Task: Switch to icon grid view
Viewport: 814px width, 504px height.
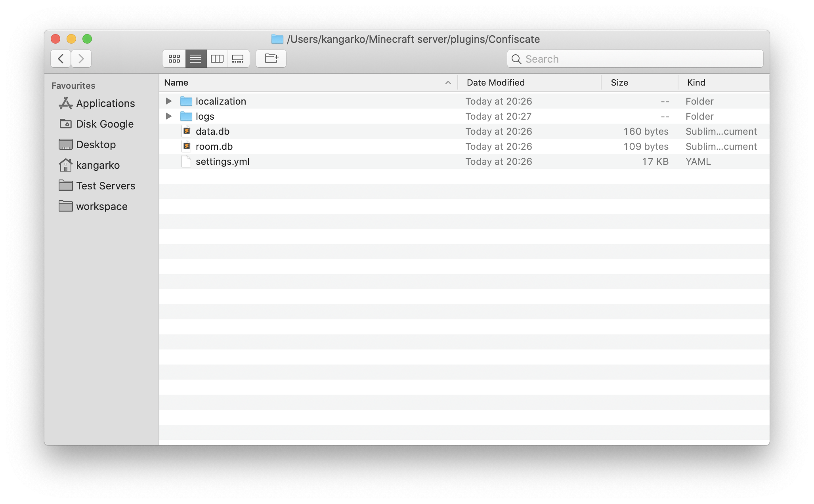Action: [x=173, y=57]
